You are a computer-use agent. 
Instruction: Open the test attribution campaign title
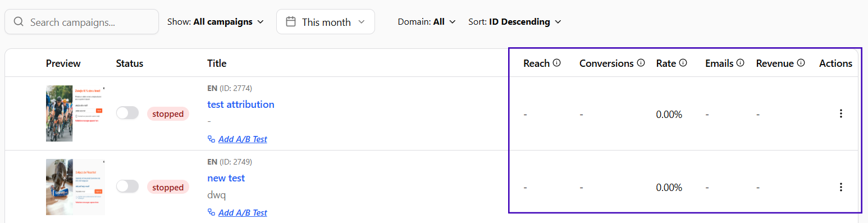(x=241, y=104)
